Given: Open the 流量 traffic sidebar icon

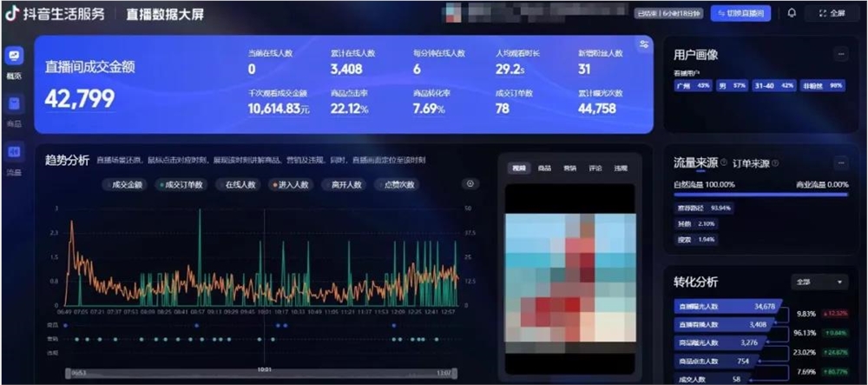Looking at the screenshot, I should [15, 152].
